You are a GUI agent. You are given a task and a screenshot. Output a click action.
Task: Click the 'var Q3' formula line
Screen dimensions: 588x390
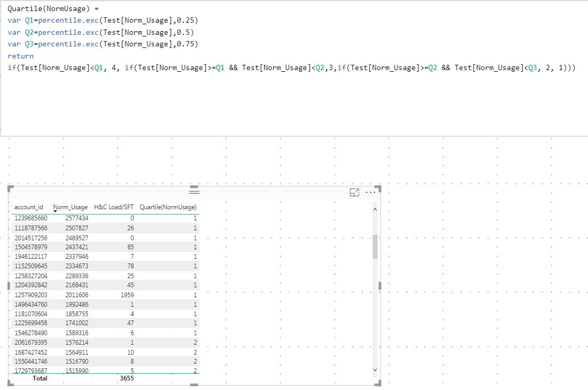(103, 44)
